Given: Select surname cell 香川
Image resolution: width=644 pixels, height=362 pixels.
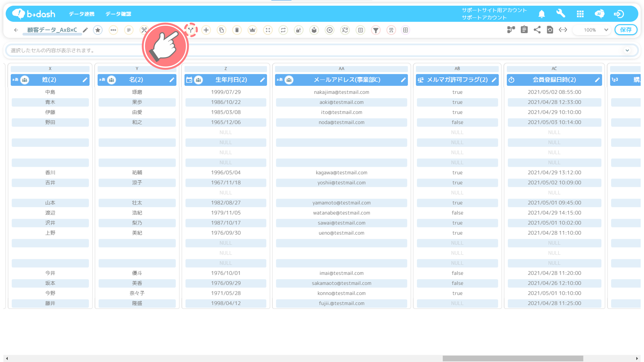Looking at the screenshot, I should point(50,173).
